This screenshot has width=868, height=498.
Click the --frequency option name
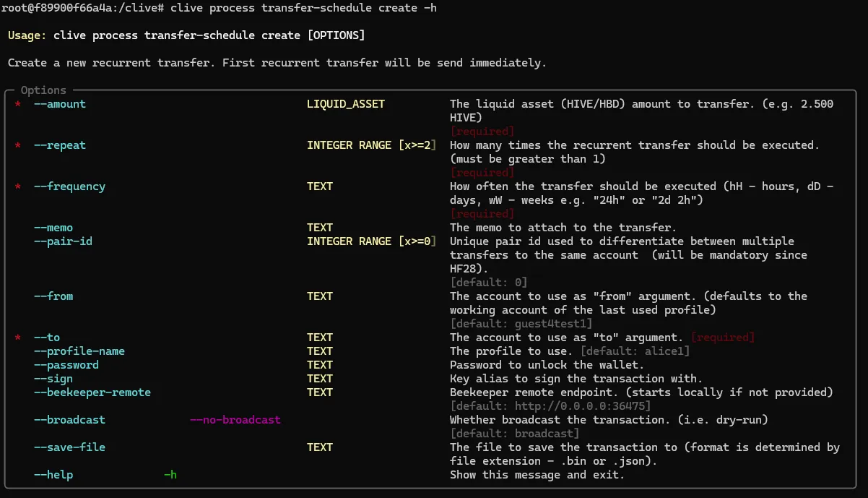click(69, 186)
